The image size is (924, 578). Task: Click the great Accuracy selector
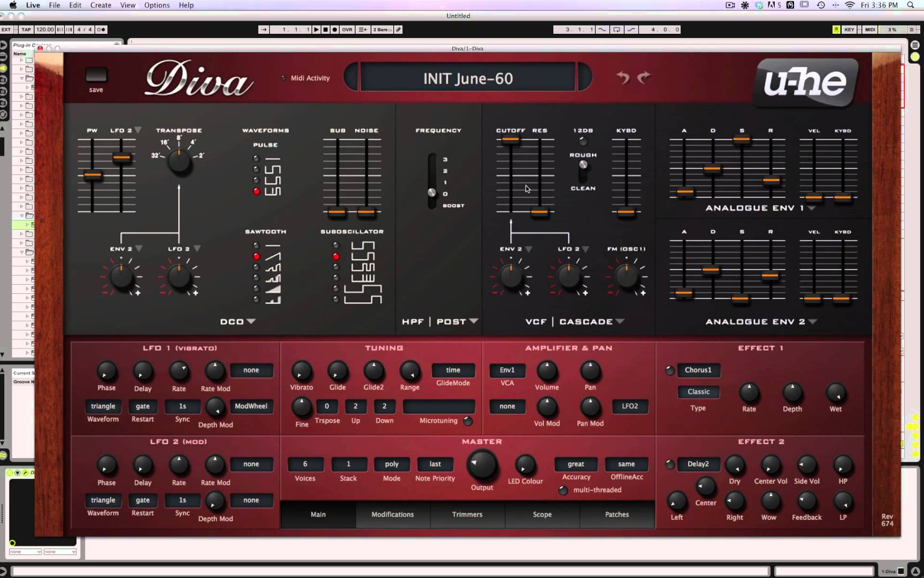point(576,465)
